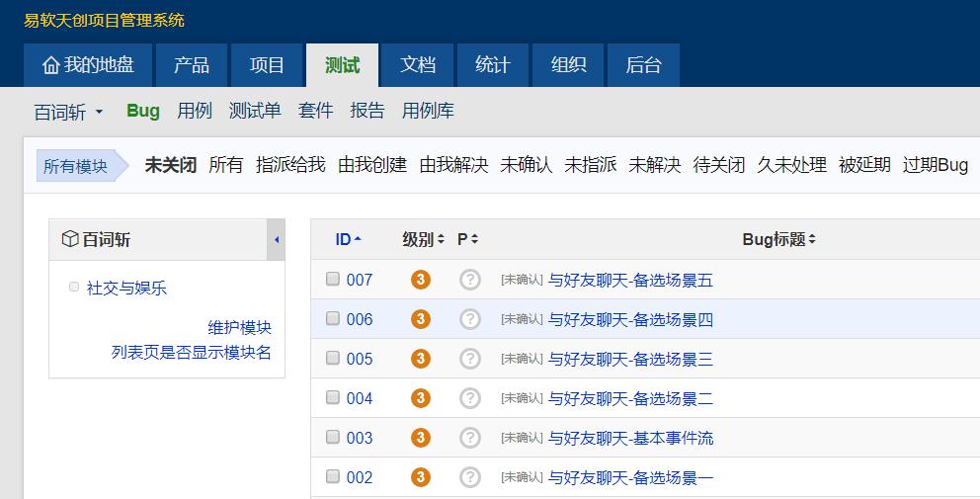Go to the 后台 tab
This screenshot has height=499, width=980.
point(643,65)
